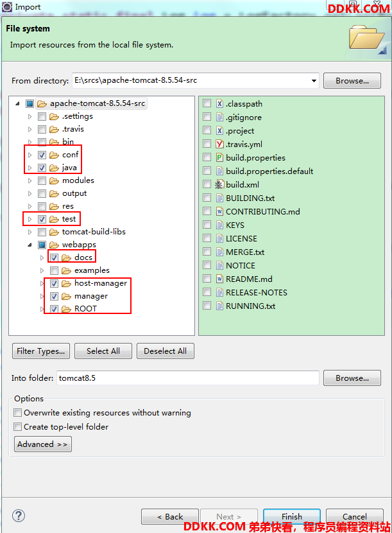
Task: Click the webapps folder icon
Action: point(54,245)
